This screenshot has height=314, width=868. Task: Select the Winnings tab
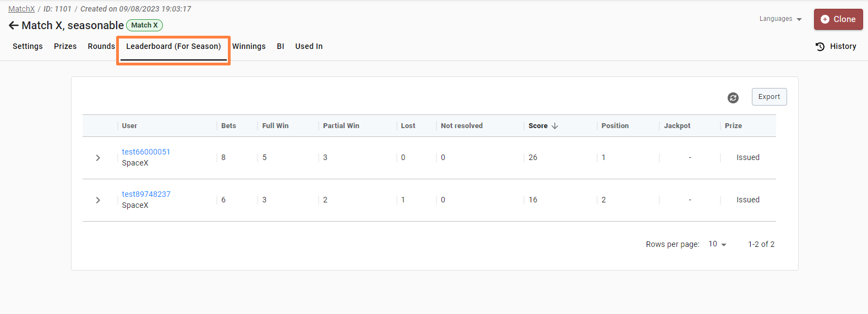click(x=249, y=47)
